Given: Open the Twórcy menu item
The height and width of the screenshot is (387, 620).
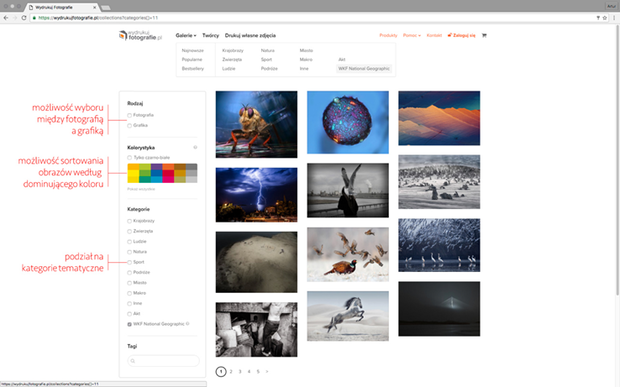Looking at the screenshot, I should (210, 35).
